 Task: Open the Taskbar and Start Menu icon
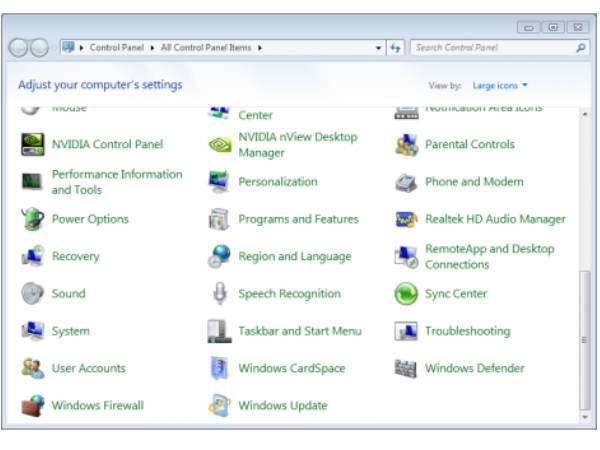(219, 331)
